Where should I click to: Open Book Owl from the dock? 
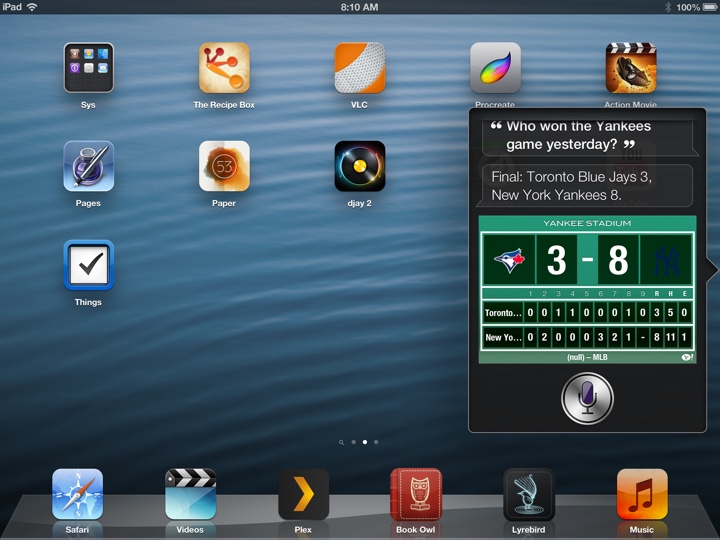click(x=416, y=494)
